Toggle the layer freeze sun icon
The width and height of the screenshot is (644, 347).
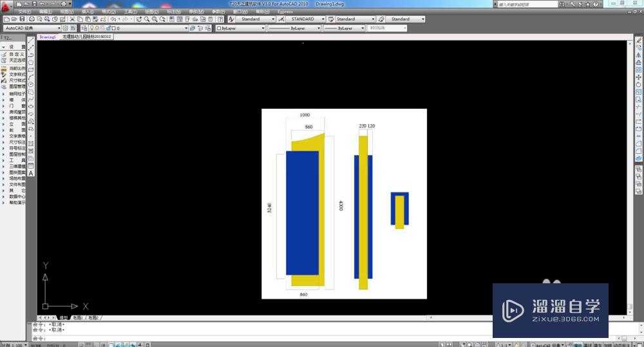(x=97, y=28)
